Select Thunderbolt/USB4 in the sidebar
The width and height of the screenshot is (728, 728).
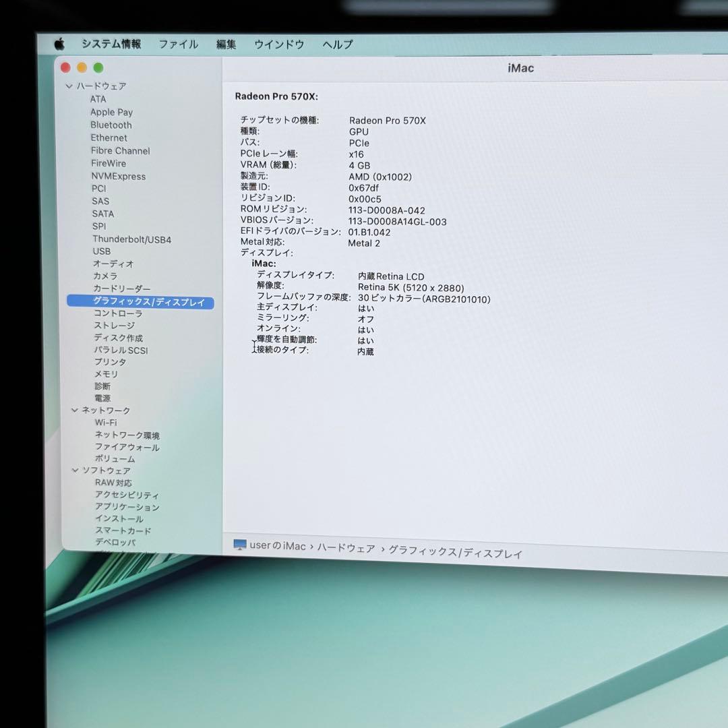(x=132, y=239)
